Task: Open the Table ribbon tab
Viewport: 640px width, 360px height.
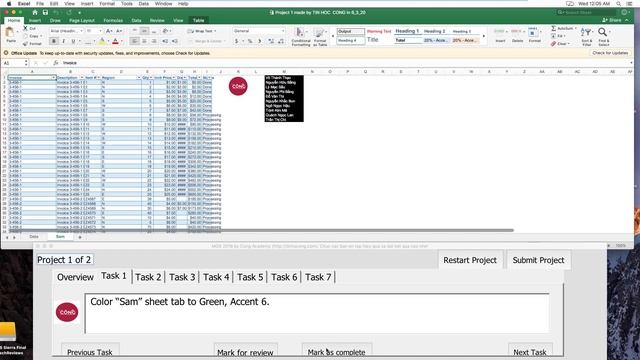Action: (198, 20)
